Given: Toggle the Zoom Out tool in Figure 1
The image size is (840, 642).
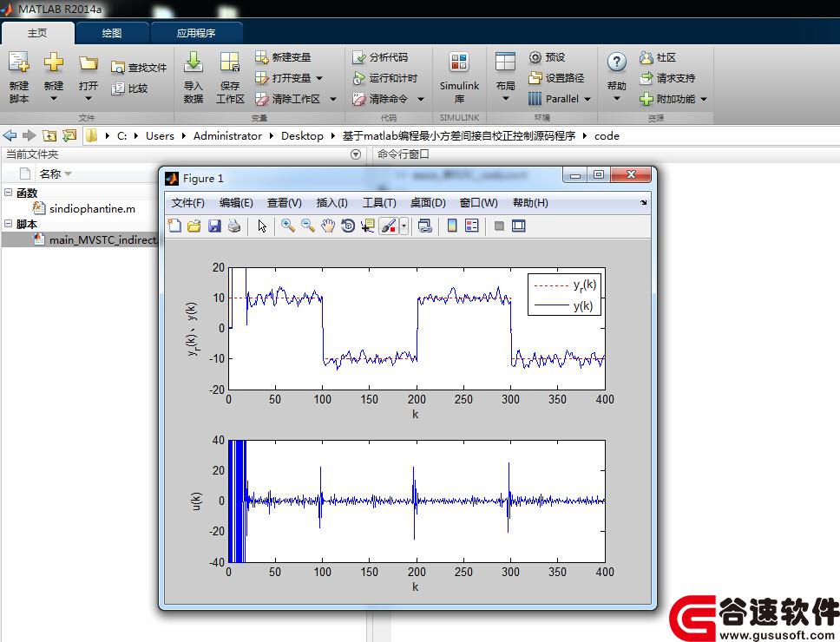Looking at the screenshot, I should point(307,226).
